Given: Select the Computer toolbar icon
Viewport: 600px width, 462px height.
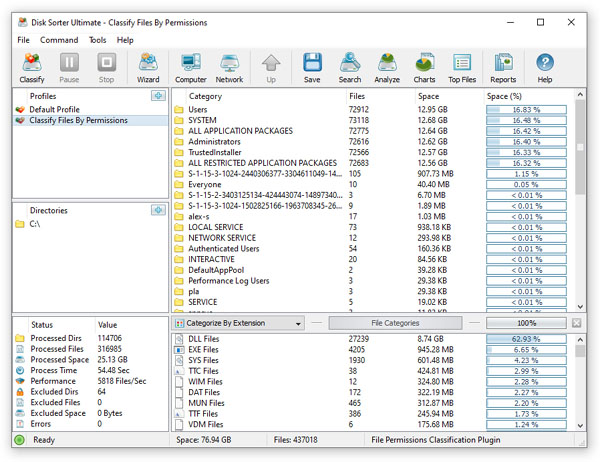Looking at the screenshot, I should pos(191,68).
